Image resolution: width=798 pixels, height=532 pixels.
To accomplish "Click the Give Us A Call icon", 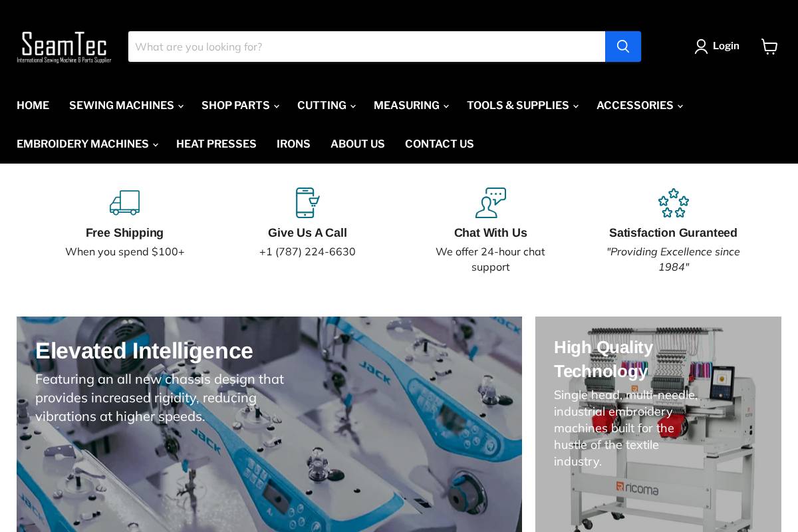I will 307,203.
